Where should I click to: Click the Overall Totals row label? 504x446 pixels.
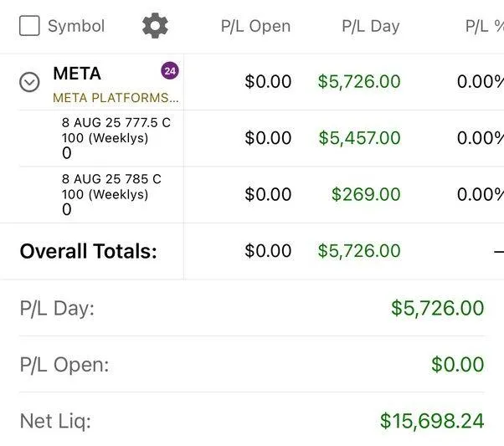pyautogui.click(x=88, y=251)
